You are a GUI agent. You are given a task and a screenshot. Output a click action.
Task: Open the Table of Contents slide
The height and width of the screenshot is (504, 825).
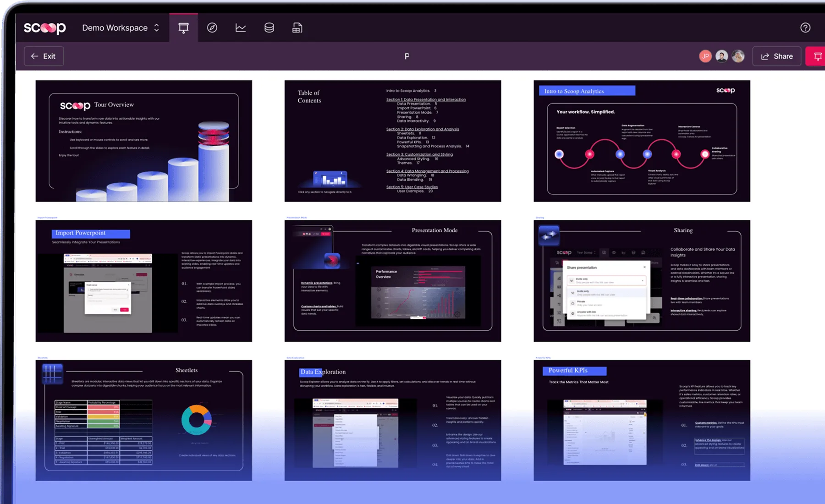pos(393,141)
